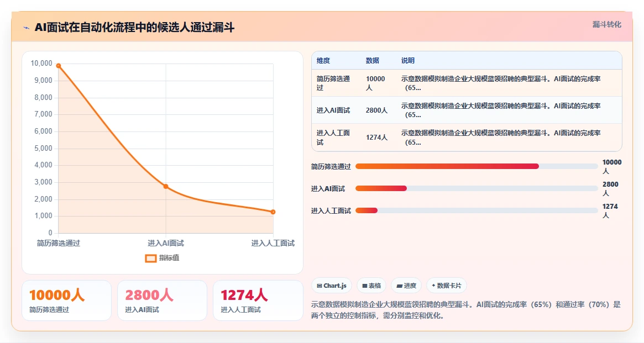This screenshot has width=644, height=343.
Task: Click the 进入AI面试 progress bar
Action: 477,188
